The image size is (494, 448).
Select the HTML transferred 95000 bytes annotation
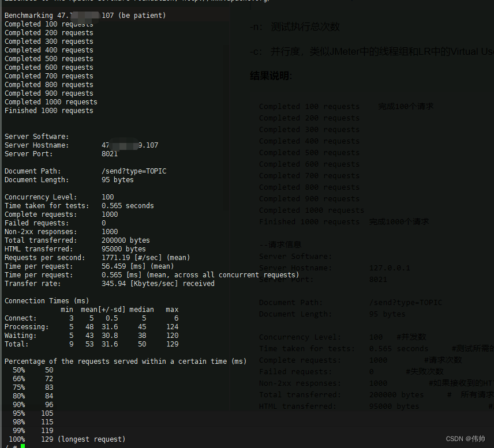[x=346, y=406]
